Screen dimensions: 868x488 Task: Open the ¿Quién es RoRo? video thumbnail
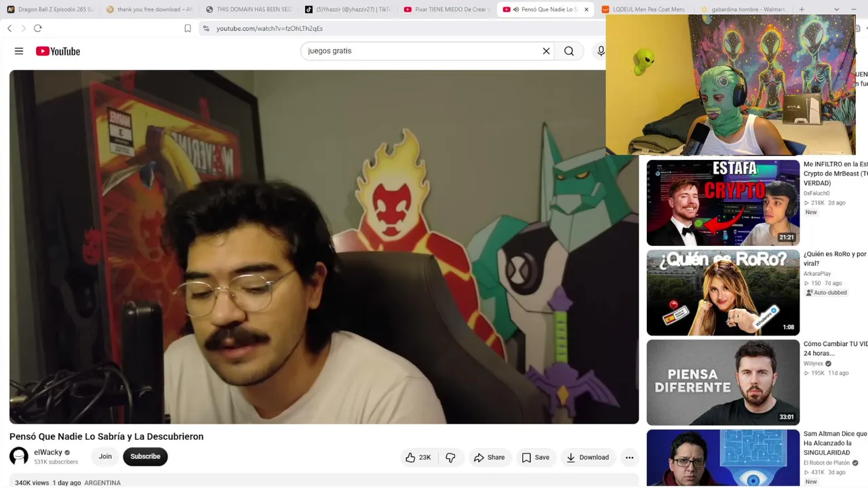(723, 293)
